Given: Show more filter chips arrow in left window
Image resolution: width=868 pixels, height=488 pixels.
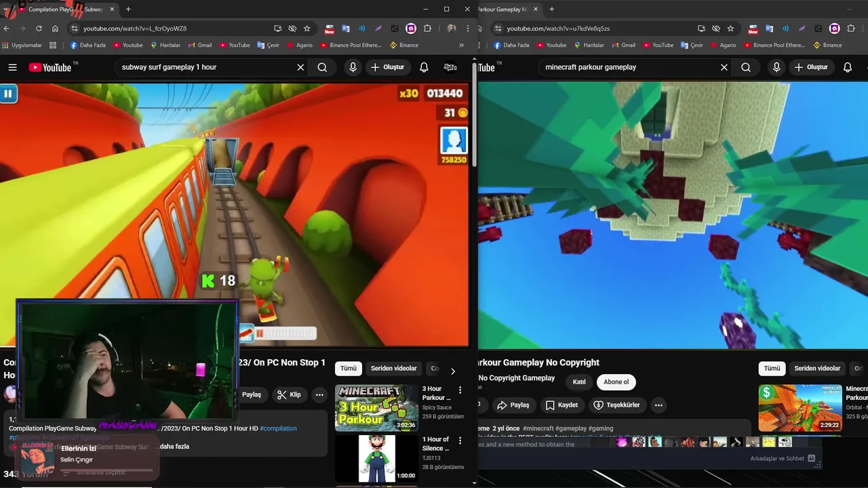Looking at the screenshot, I should 453,371.
